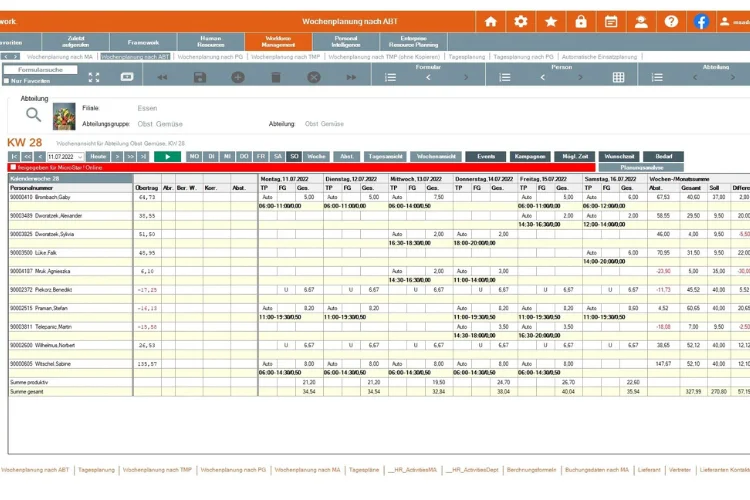Image resolution: width=750 pixels, height=500 pixels.
Task: Open the person profile icon in header
Action: 641,22
